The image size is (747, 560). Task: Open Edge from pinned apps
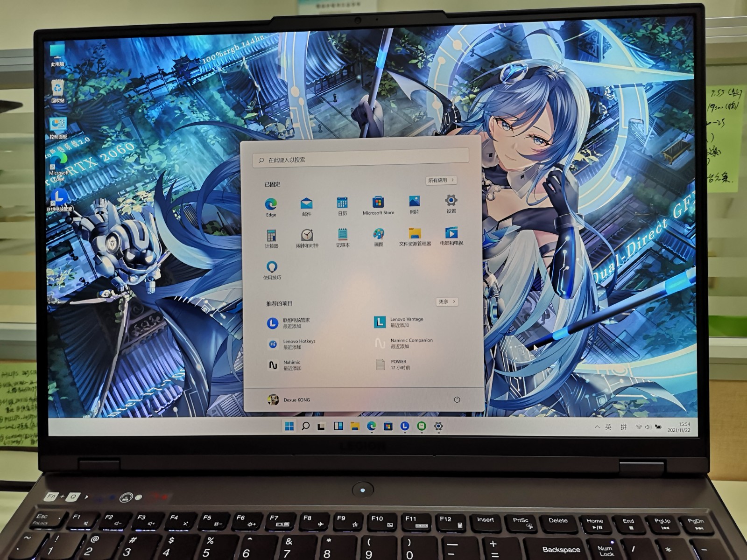[271, 207]
